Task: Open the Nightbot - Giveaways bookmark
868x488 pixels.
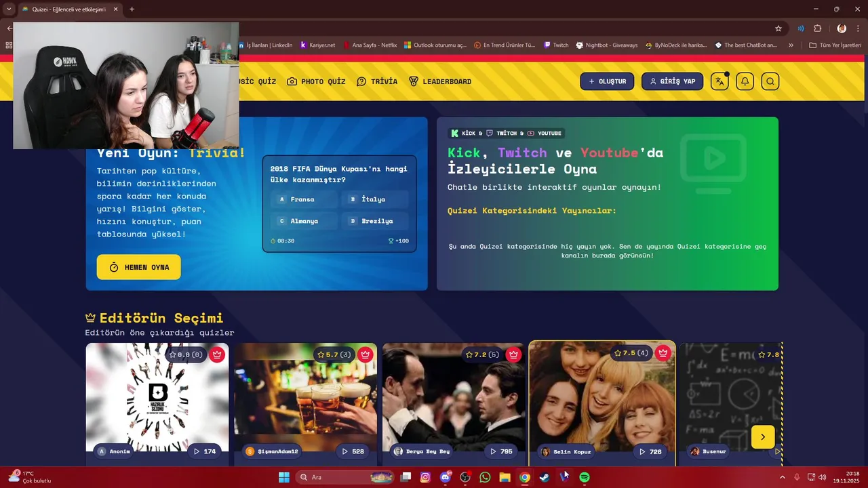Action: (607, 45)
